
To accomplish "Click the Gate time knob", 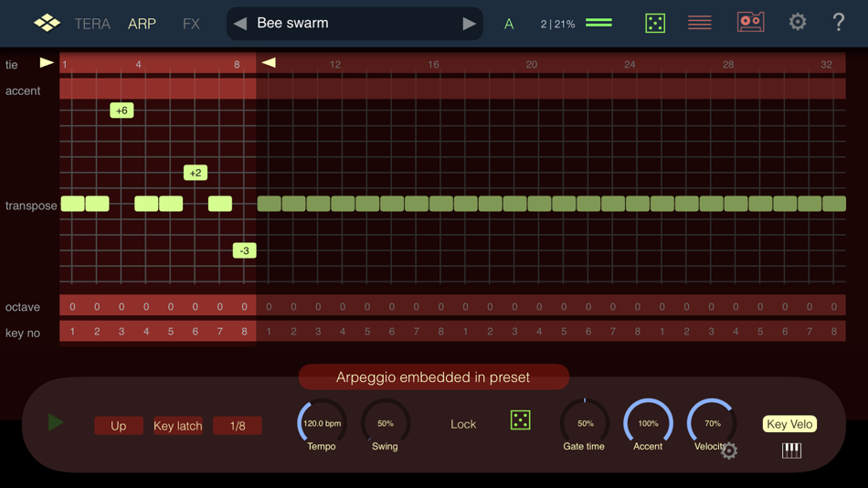I will pos(585,423).
